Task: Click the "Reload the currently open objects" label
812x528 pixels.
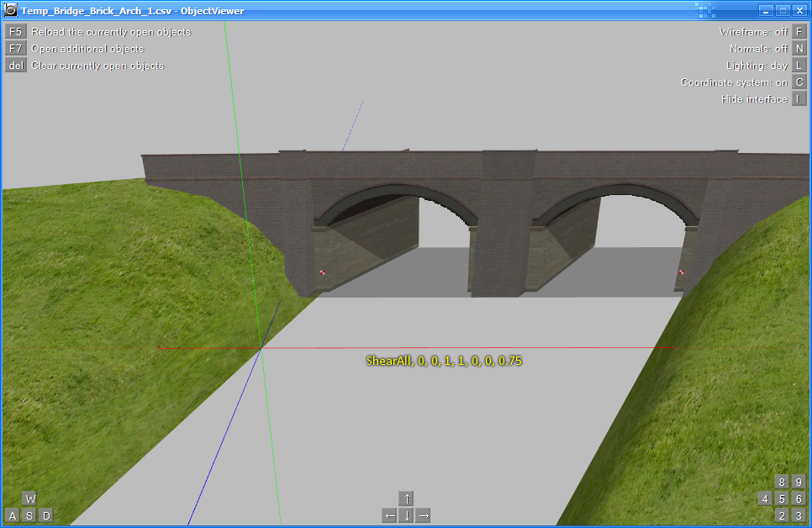Action: tap(111, 32)
